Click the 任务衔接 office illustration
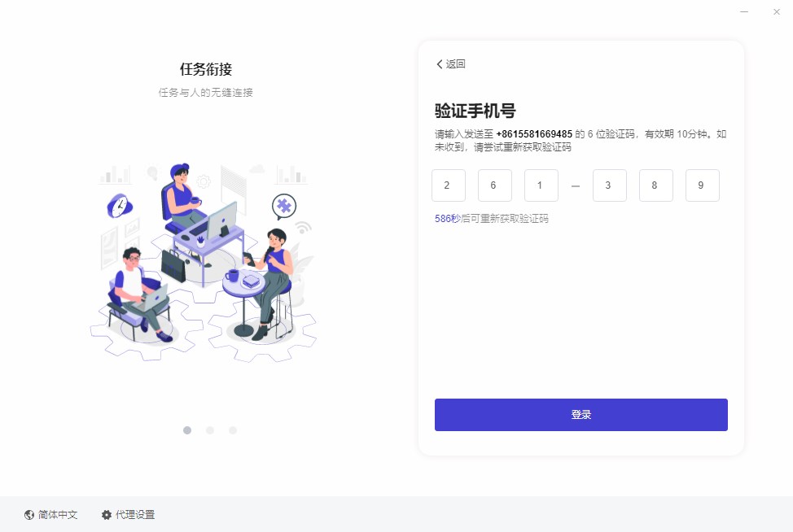 204,262
